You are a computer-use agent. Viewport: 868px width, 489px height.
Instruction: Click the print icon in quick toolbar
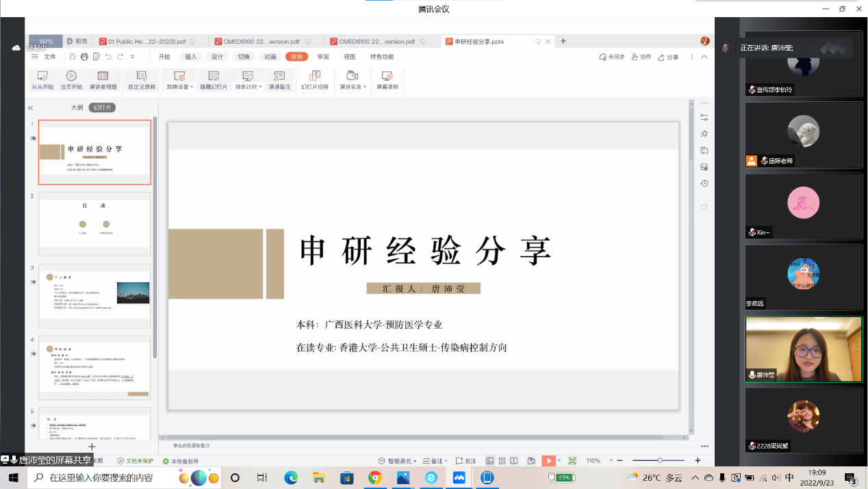[84, 57]
